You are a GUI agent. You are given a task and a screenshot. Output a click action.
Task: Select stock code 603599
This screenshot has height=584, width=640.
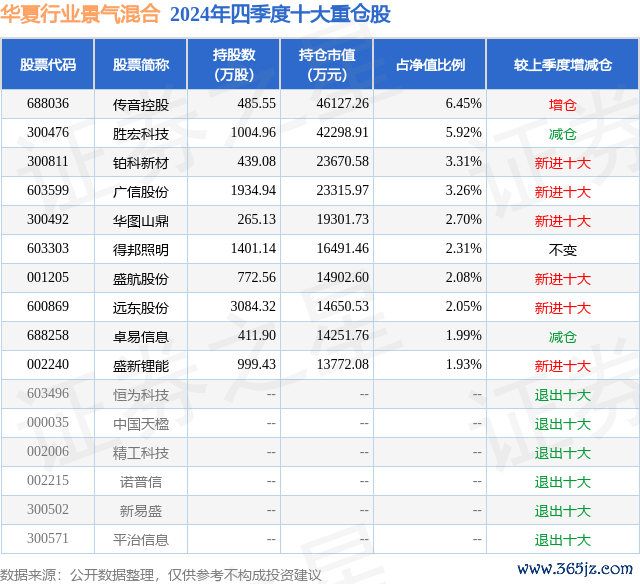click(48, 190)
